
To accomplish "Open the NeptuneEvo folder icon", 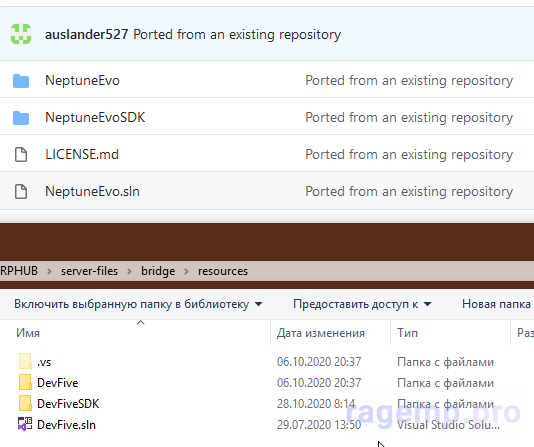I will (21, 81).
